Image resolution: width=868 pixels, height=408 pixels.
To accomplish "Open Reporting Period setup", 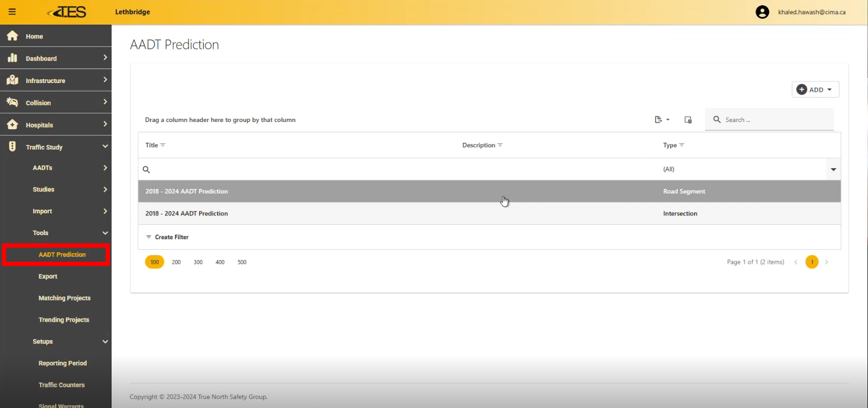I will 62,363.
